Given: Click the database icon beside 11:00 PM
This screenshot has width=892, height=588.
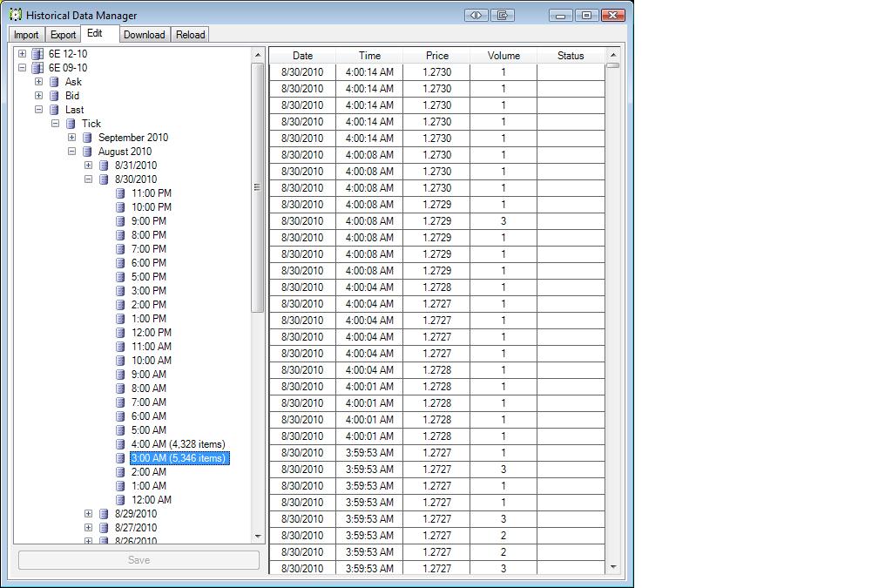Looking at the screenshot, I should 120,193.
